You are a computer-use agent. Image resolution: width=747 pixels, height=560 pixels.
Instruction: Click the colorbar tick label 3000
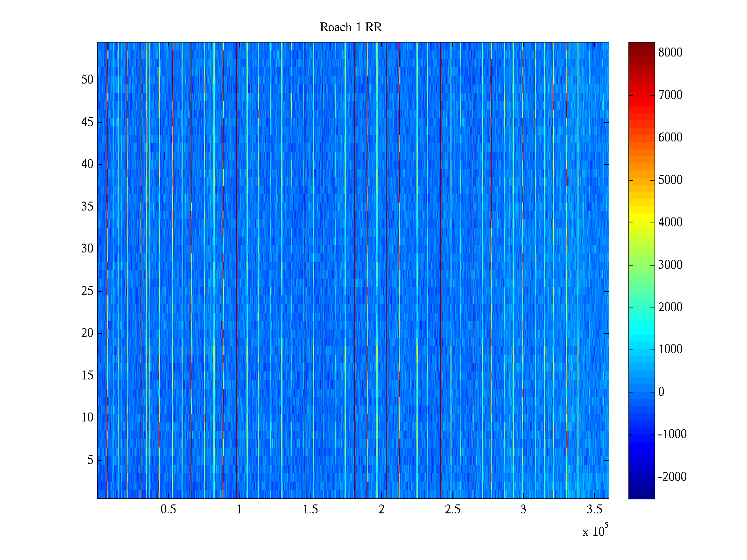tap(670, 265)
